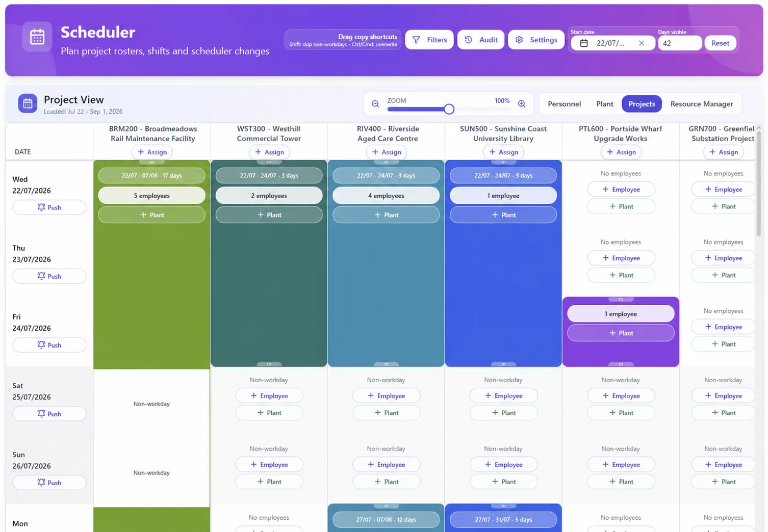The width and height of the screenshot is (768, 532).
Task: Open the BRM200 5 employees list
Action: pyautogui.click(x=151, y=196)
